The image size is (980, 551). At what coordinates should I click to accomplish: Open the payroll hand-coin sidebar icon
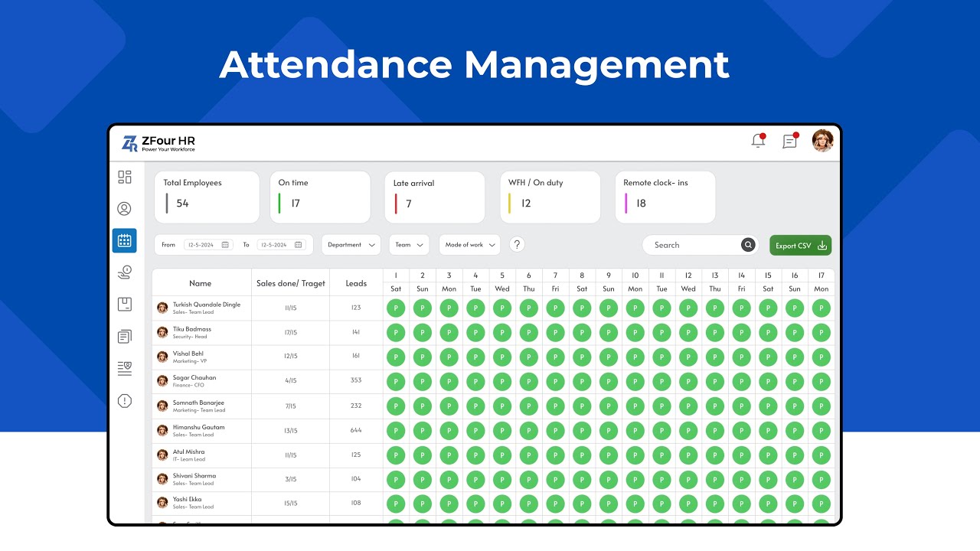point(124,272)
